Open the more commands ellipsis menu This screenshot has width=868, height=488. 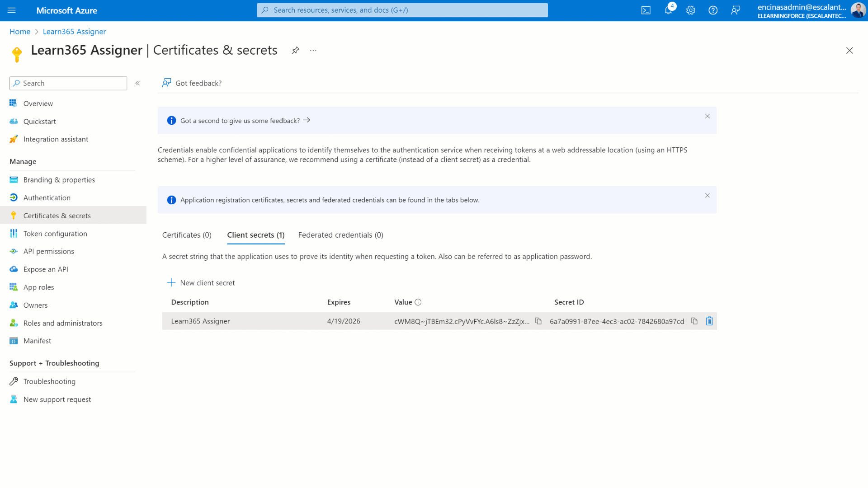click(313, 50)
